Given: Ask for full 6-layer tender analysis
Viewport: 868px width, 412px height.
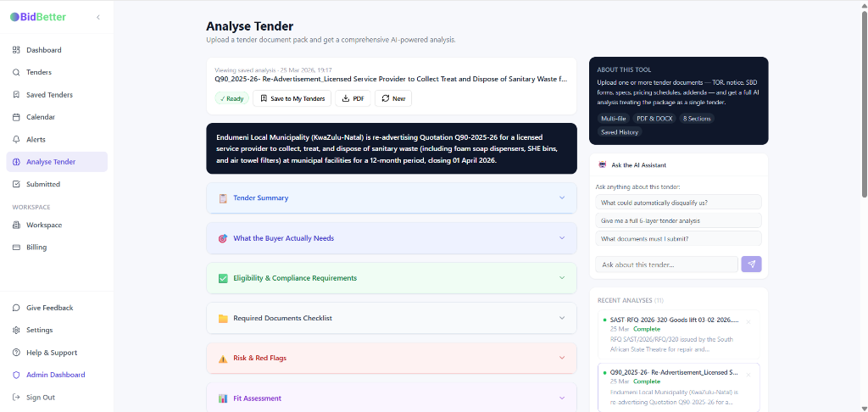Looking at the screenshot, I should coord(678,220).
